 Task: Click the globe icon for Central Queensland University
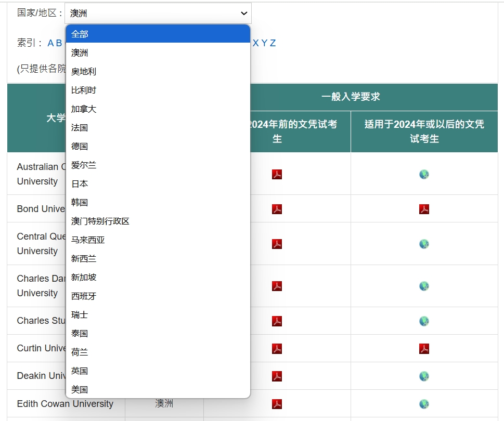(423, 244)
